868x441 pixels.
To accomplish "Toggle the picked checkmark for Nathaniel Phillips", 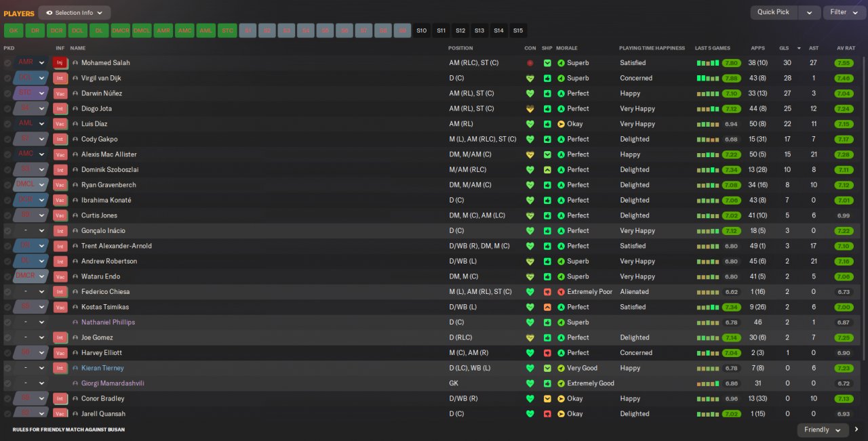I will pos(7,322).
